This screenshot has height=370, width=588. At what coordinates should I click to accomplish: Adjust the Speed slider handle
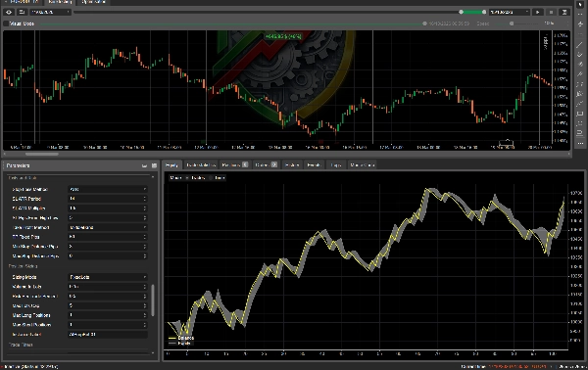[512, 23]
